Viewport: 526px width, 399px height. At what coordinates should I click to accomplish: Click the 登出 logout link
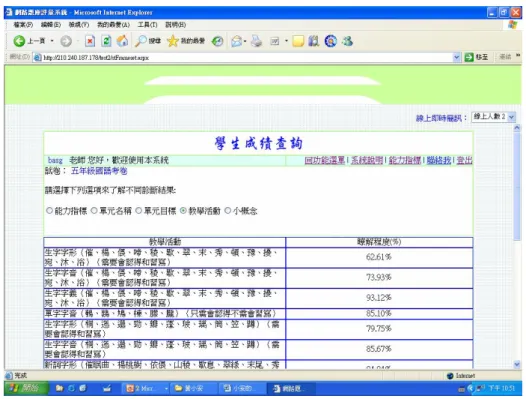click(465, 160)
